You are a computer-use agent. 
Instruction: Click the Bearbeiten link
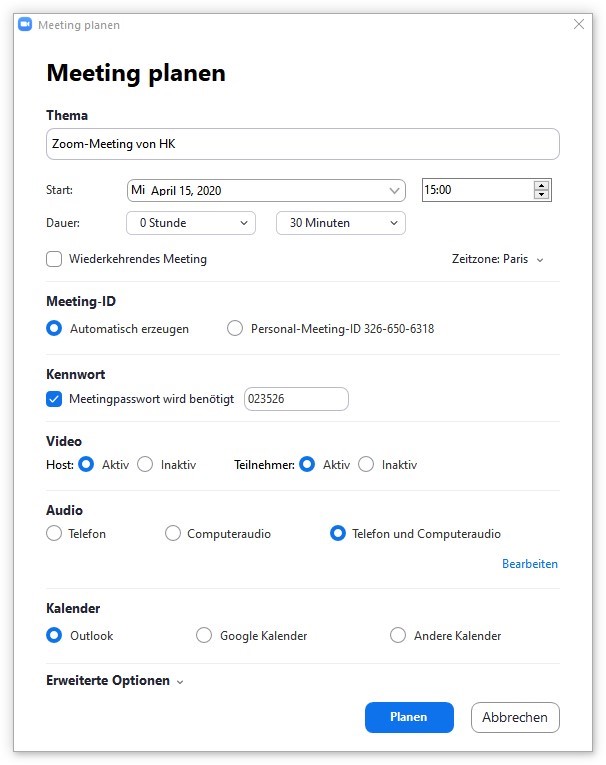click(530, 564)
